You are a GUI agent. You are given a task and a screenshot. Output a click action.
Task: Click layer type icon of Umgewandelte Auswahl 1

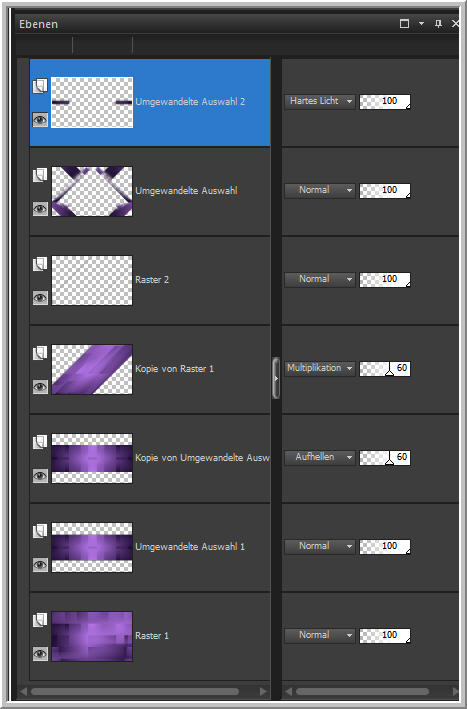coord(40,531)
